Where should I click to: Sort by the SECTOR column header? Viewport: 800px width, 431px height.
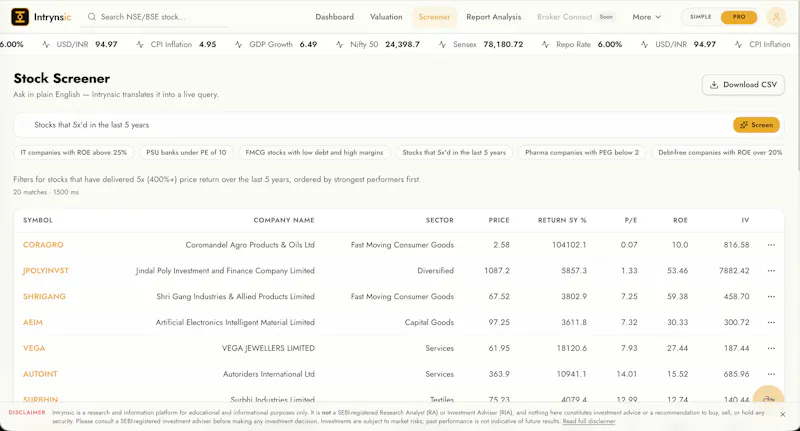coord(439,220)
